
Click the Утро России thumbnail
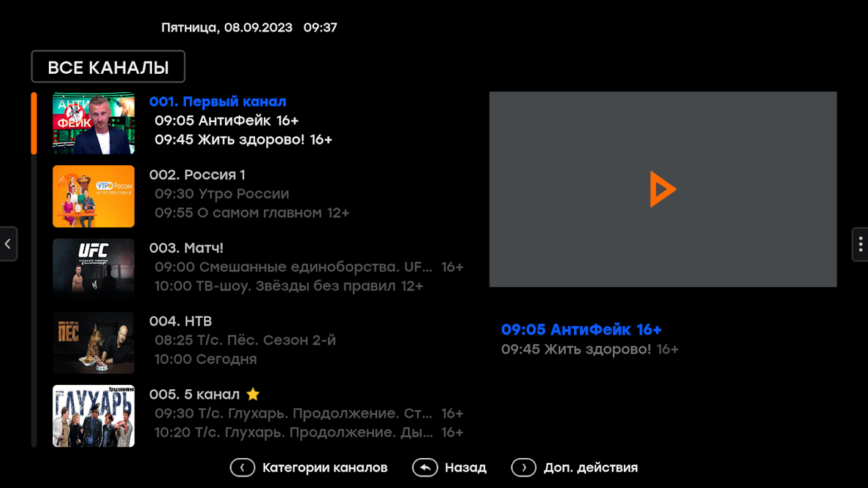(93, 196)
